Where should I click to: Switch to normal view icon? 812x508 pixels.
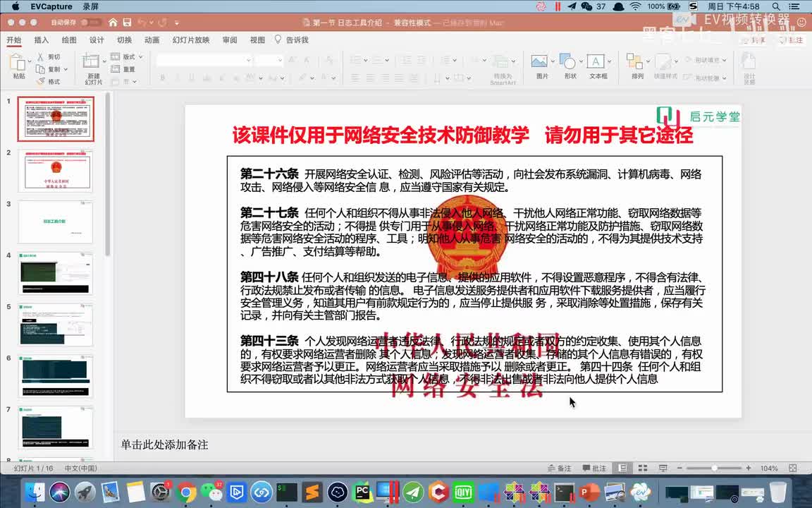coord(622,468)
